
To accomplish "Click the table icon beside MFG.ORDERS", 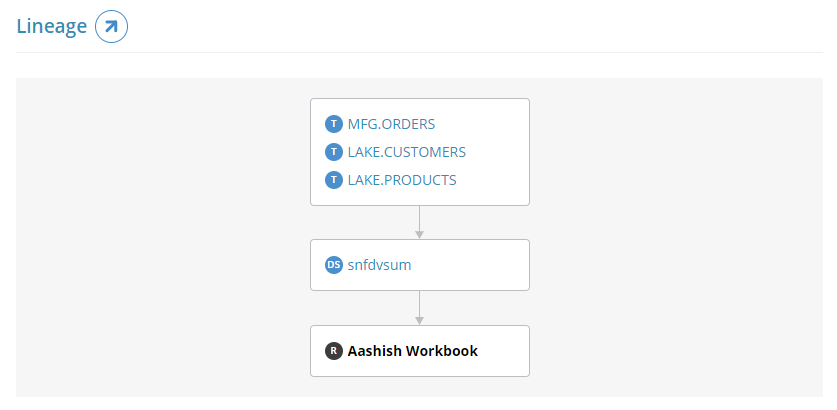I will 334,124.
